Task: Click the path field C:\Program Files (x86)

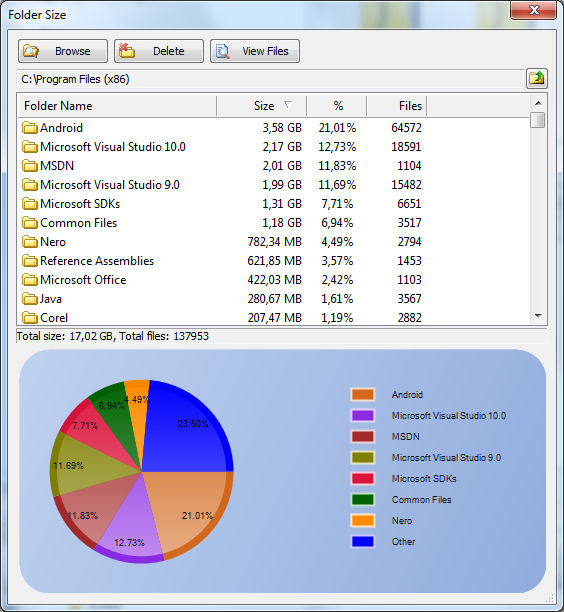Action: [x=270, y=79]
